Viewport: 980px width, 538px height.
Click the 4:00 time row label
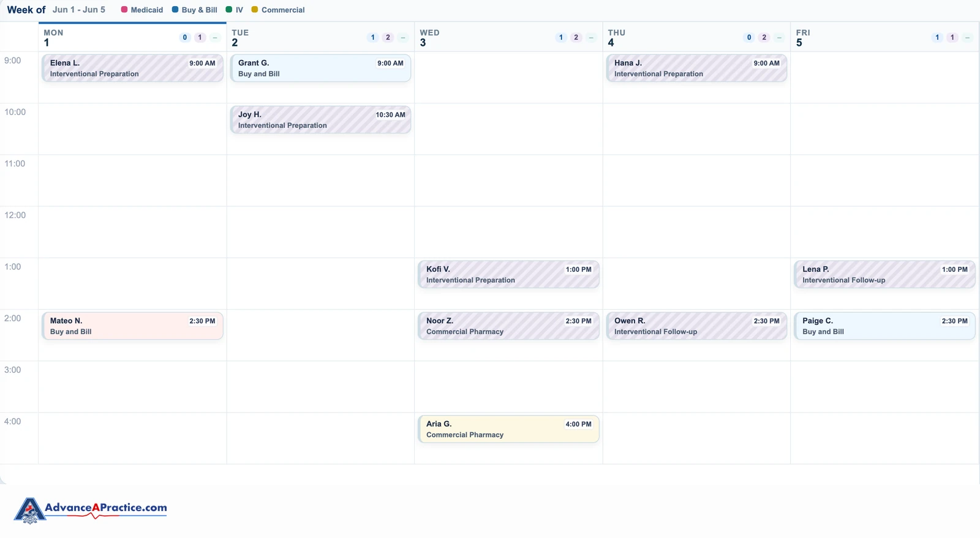[x=12, y=421]
